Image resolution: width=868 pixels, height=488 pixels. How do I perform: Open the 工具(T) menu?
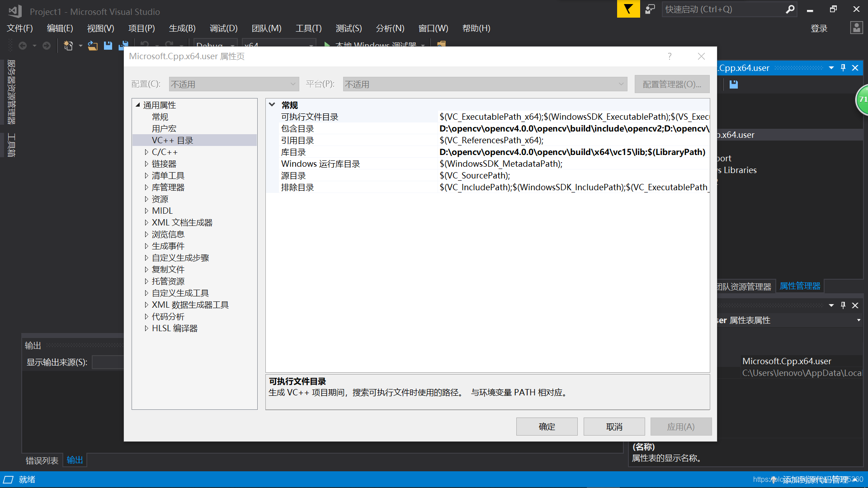[x=308, y=28]
